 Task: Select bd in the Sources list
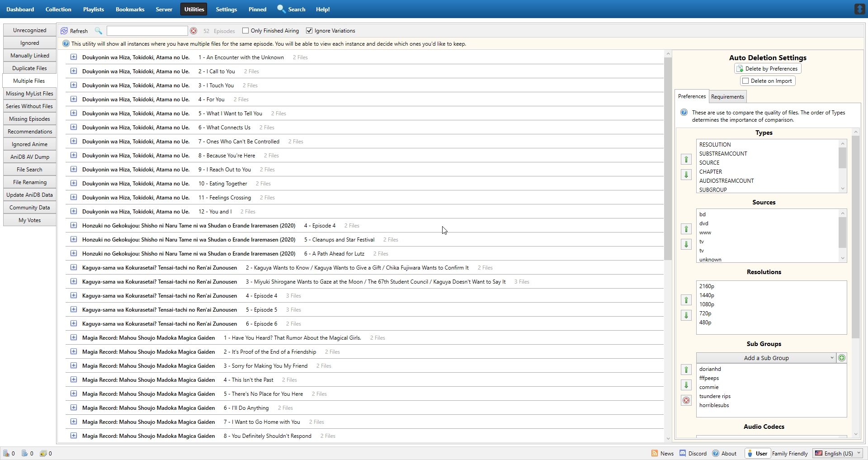tap(702, 214)
